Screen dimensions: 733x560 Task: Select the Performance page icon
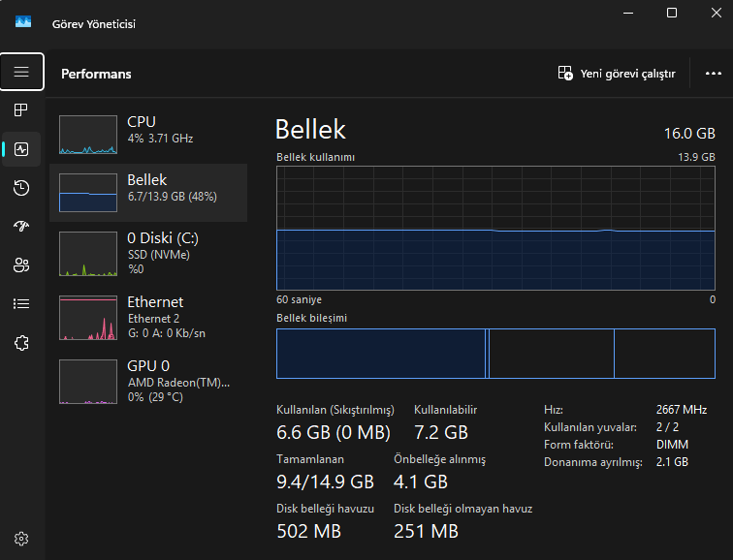(x=21, y=149)
